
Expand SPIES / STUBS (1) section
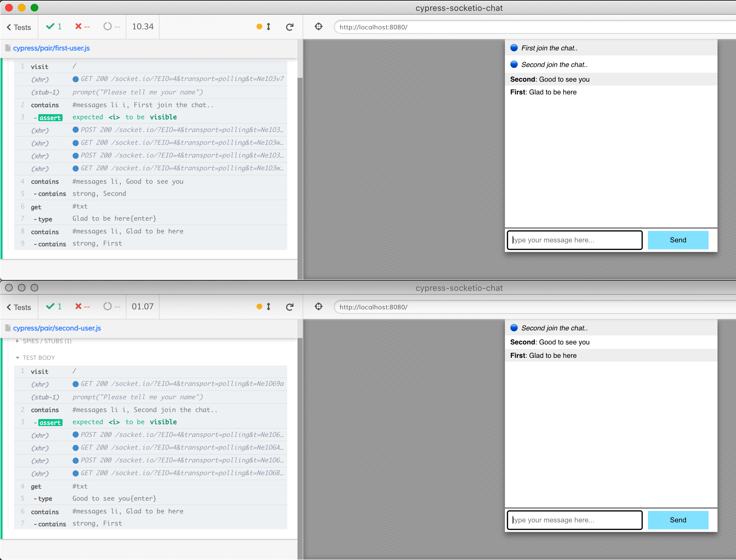click(44, 341)
